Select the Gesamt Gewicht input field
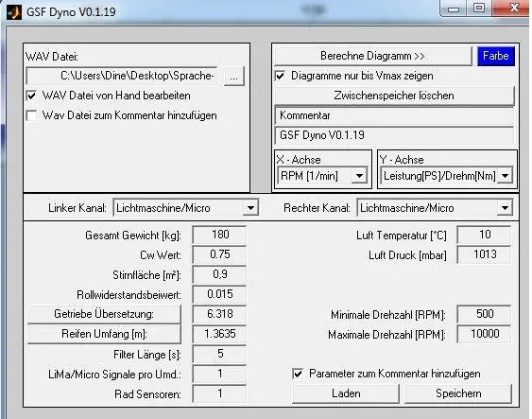The width and height of the screenshot is (532, 419). pyautogui.click(x=220, y=235)
